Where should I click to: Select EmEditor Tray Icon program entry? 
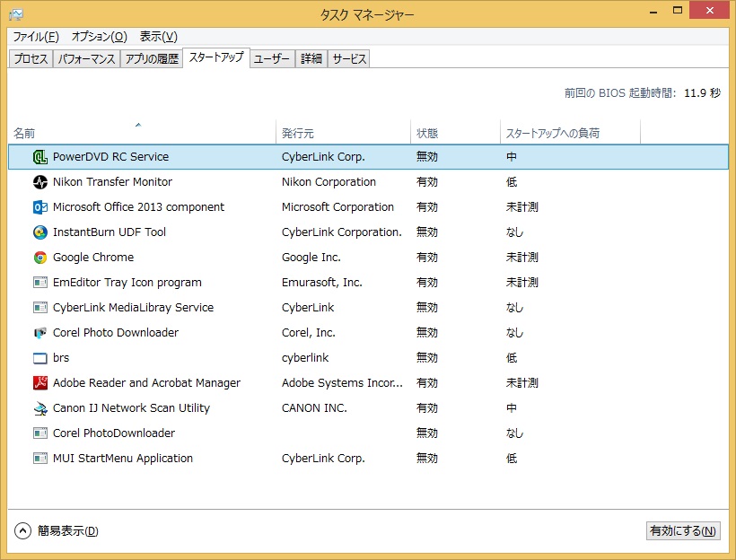click(127, 282)
